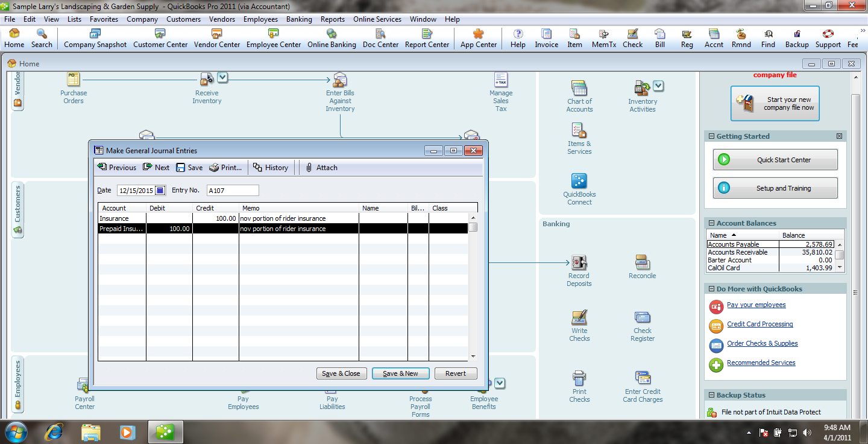This screenshot has width=868, height=444.
Task: Launch QuickBooks Connect from Home page
Action: pyautogui.click(x=579, y=189)
